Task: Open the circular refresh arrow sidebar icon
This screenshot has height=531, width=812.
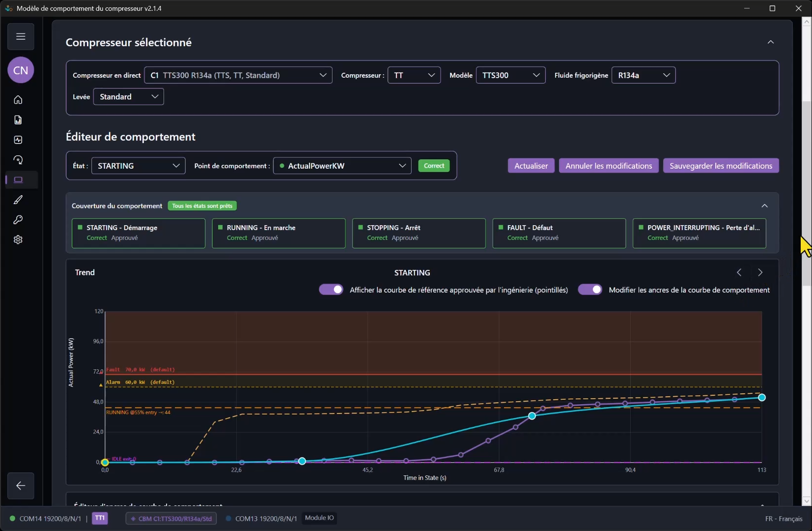Action: coord(18,160)
